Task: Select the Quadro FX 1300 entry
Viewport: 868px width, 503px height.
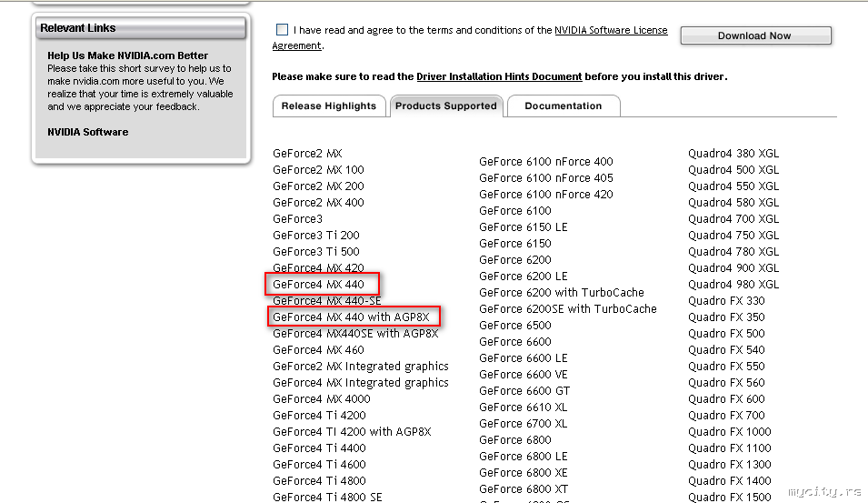Action: (x=730, y=464)
